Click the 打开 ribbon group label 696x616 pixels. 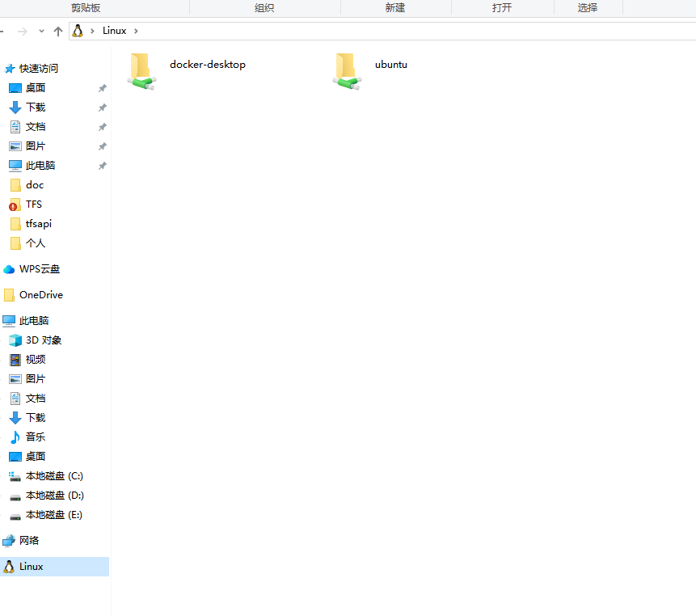(x=502, y=7)
